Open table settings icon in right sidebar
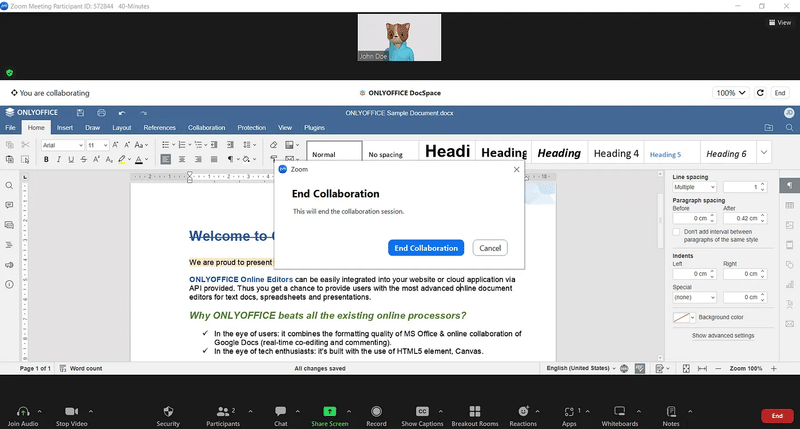 789,205
